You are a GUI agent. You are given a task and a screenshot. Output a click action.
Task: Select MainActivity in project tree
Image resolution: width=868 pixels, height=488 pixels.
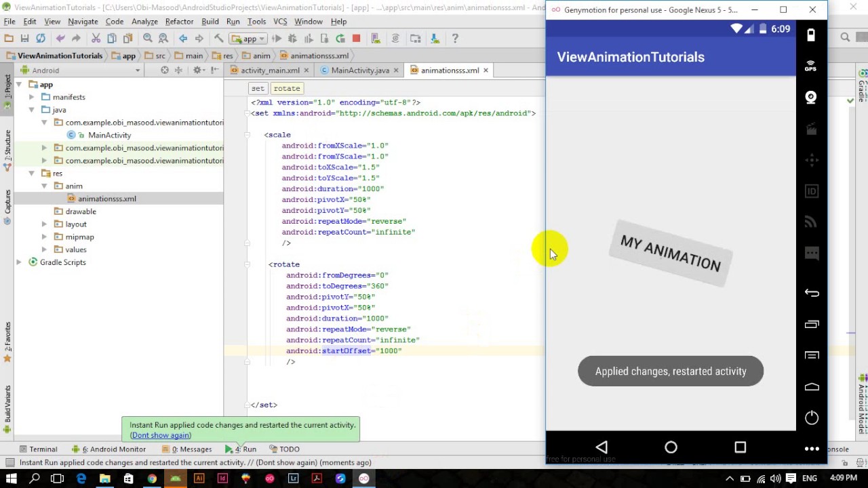[x=109, y=135]
